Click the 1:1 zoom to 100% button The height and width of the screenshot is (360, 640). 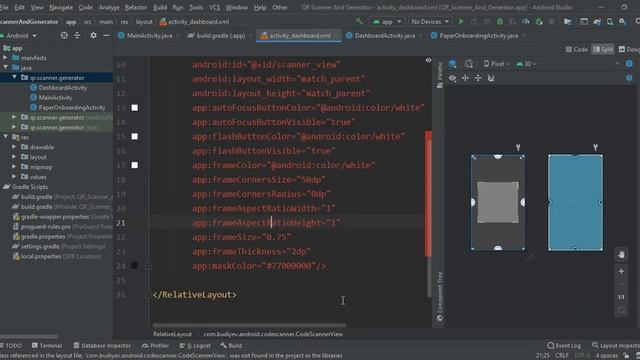click(621, 297)
